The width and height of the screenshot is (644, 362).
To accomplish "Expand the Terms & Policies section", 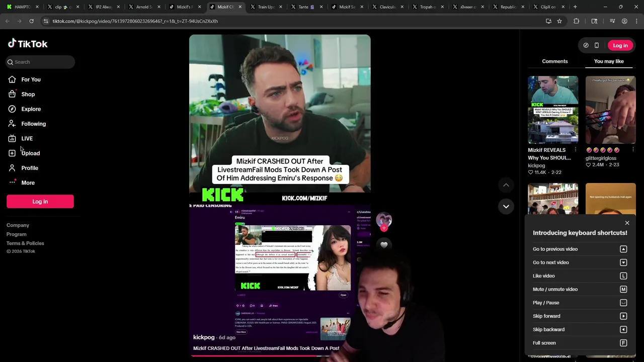I will tap(25, 243).
